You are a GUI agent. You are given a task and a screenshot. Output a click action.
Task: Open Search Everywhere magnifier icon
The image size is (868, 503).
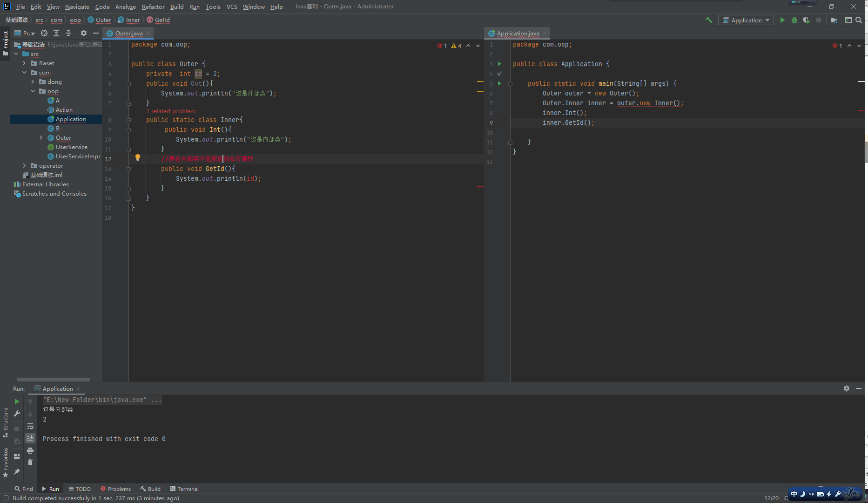(x=859, y=20)
